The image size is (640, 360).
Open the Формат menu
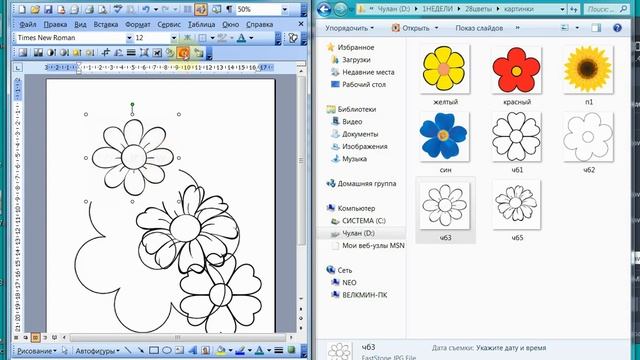pyautogui.click(x=138, y=24)
